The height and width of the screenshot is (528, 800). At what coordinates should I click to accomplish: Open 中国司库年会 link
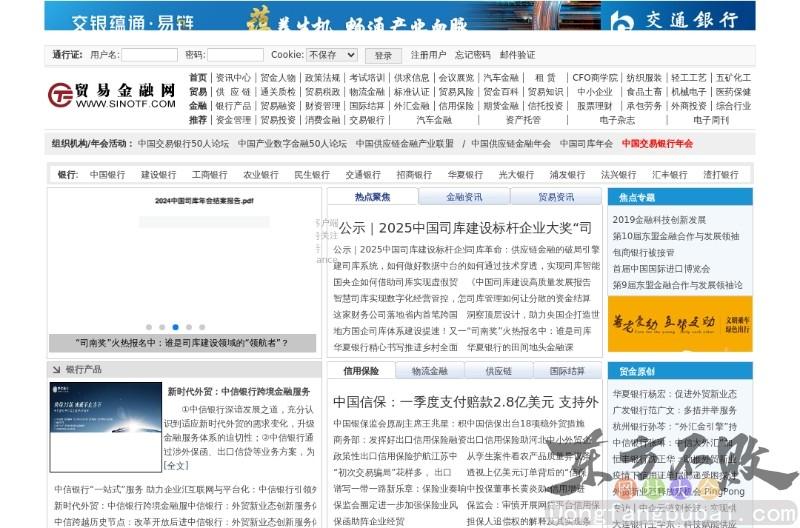pyautogui.click(x=586, y=144)
